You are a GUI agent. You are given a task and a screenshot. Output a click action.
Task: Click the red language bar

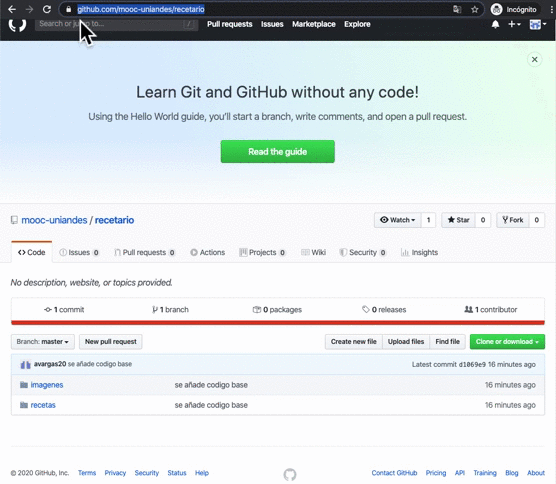(x=278, y=323)
